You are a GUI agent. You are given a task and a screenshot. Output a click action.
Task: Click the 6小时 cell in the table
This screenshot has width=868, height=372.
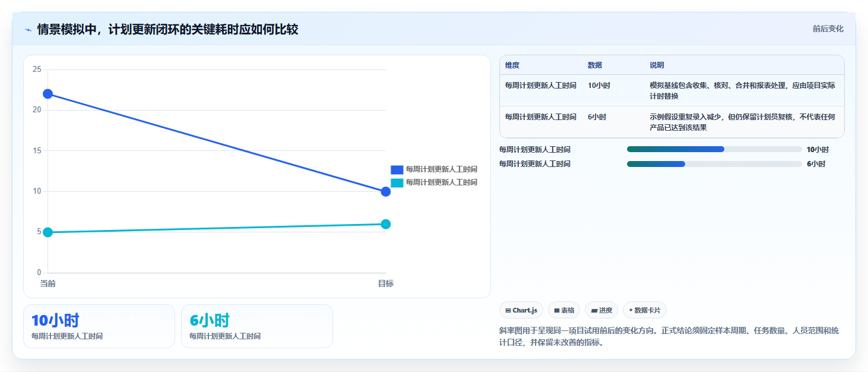tap(597, 117)
